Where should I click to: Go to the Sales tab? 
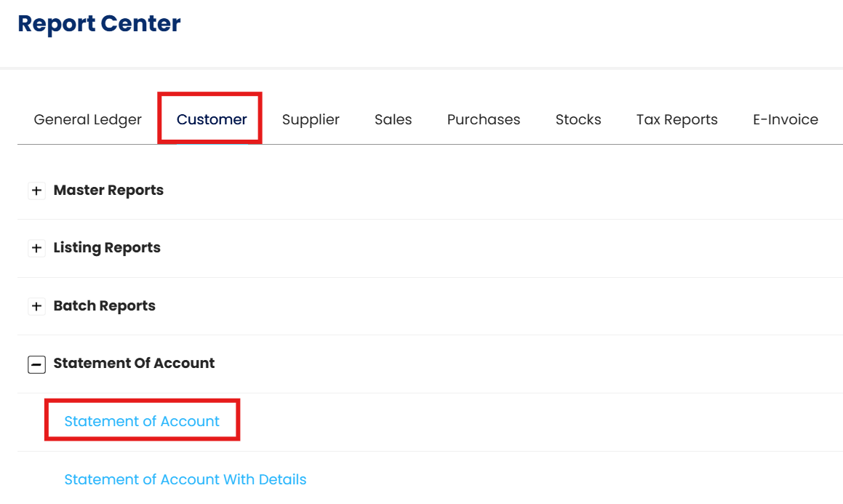click(x=393, y=120)
